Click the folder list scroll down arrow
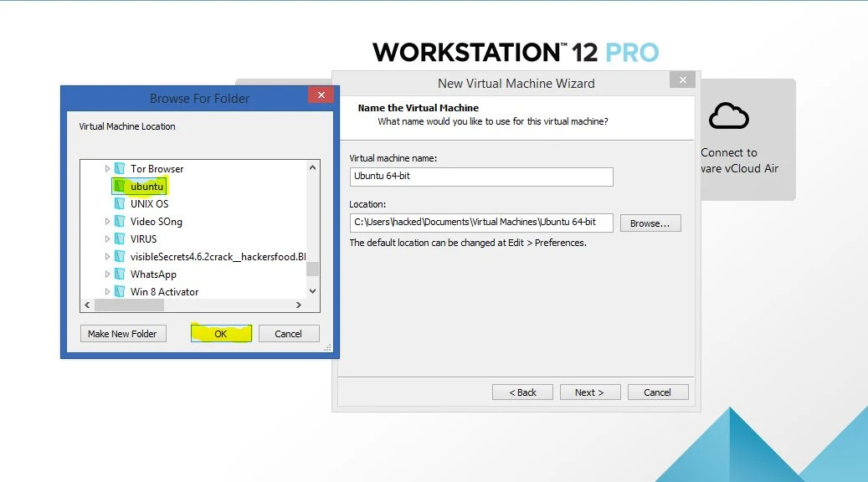Image resolution: width=868 pixels, height=482 pixels. [x=313, y=291]
